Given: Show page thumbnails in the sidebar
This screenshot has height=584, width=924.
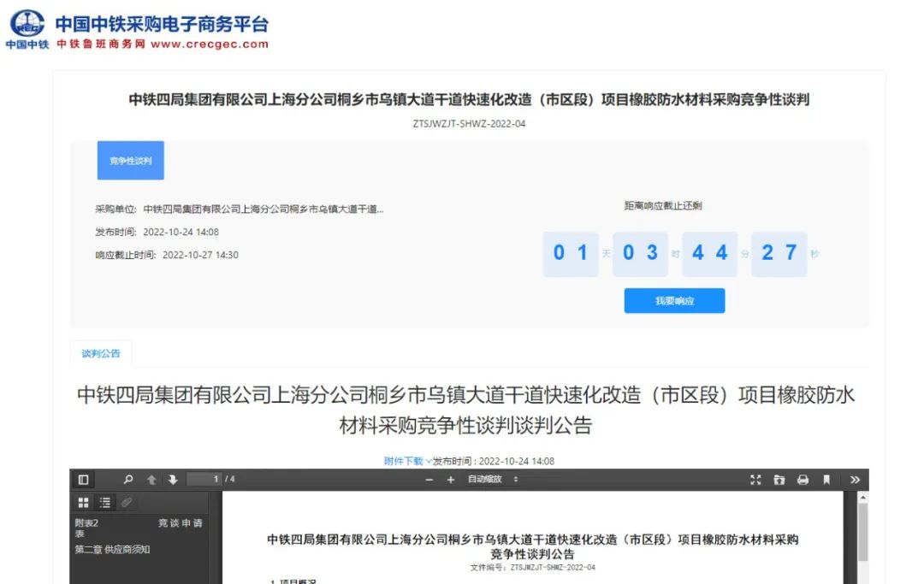Looking at the screenshot, I should point(83,502).
